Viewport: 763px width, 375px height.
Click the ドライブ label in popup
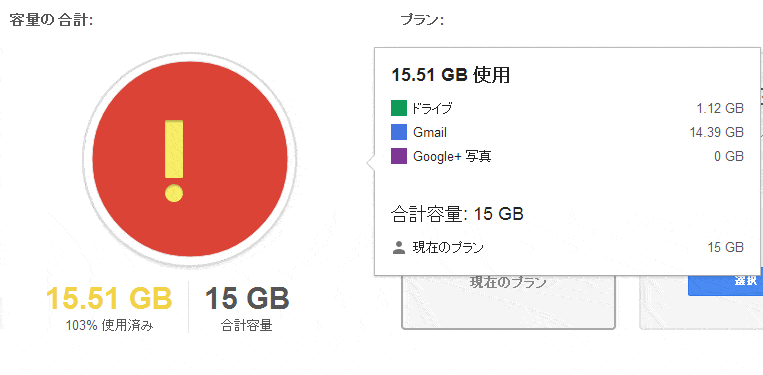tap(432, 108)
